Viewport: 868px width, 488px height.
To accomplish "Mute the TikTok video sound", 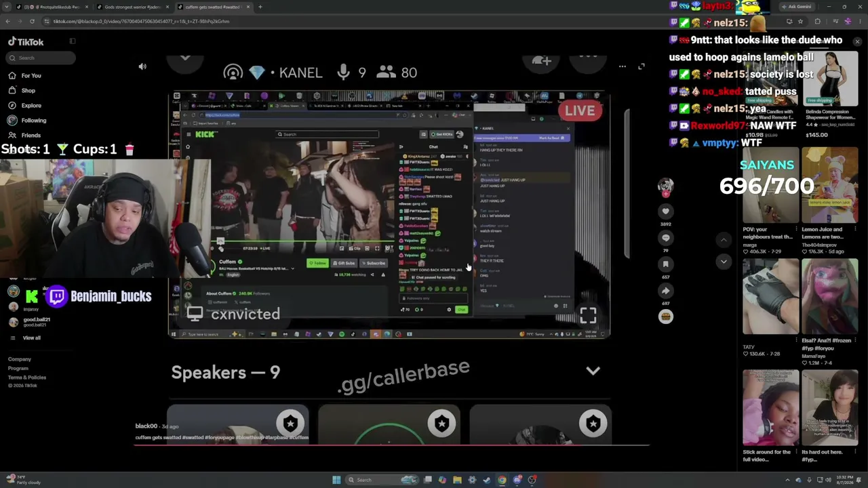I will [142, 66].
